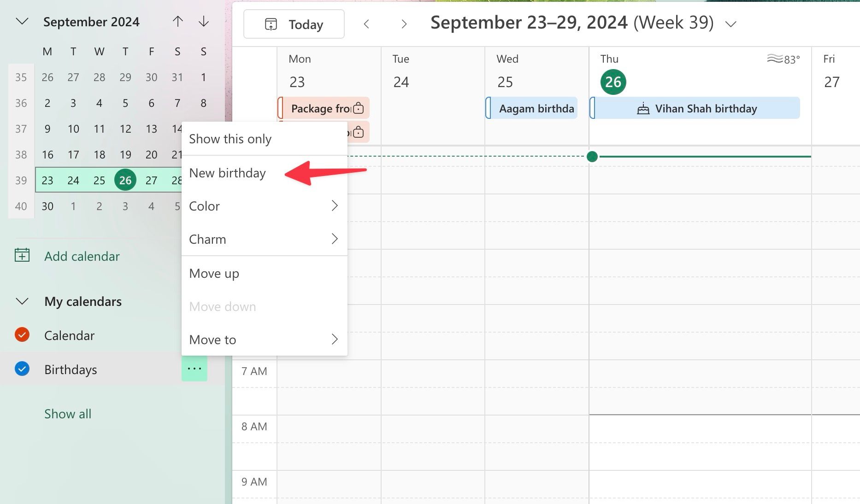Open the Aagam birthday event on Wednesday
This screenshot has height=504, width=860.
pyautogui.click(x=531, y=108)
